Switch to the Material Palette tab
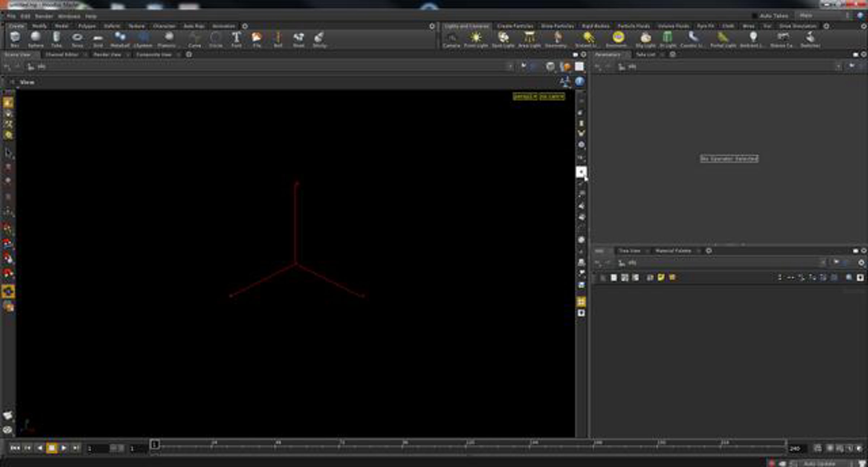The width and height of the screenshot is (868, 467). 673,251
